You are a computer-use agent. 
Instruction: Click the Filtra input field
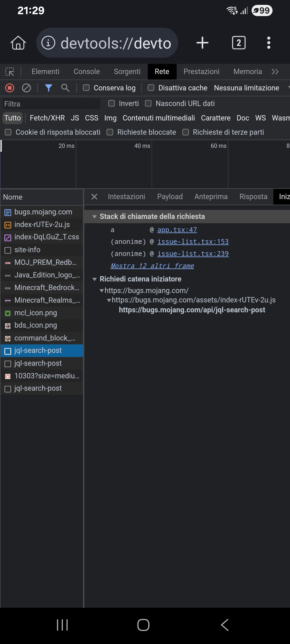point(51,104)
